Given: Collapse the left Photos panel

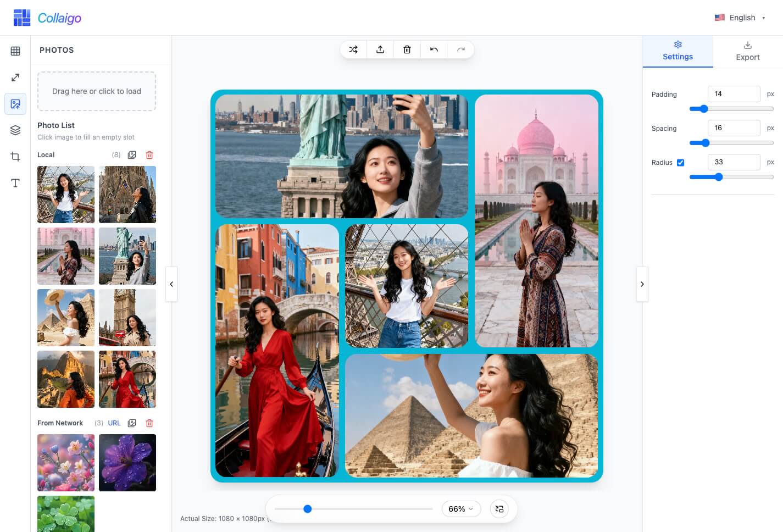Looking at the screenshot, I should (x=171, y=284).
